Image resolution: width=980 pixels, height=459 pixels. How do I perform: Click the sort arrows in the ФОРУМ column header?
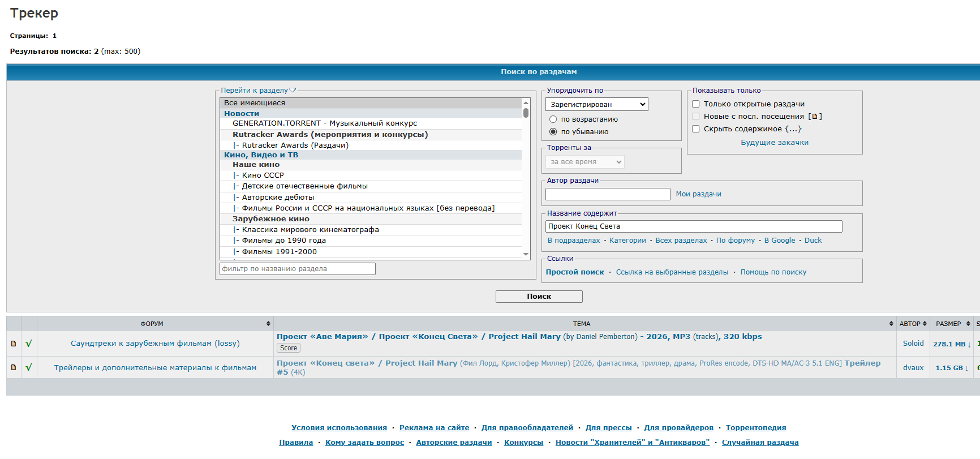(268, 324)
